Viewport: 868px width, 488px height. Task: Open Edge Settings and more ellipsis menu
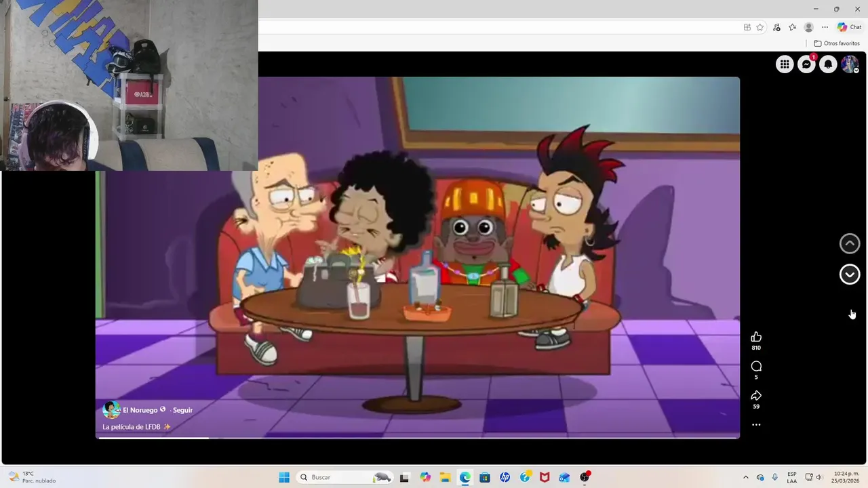click(x=825, y=27)
